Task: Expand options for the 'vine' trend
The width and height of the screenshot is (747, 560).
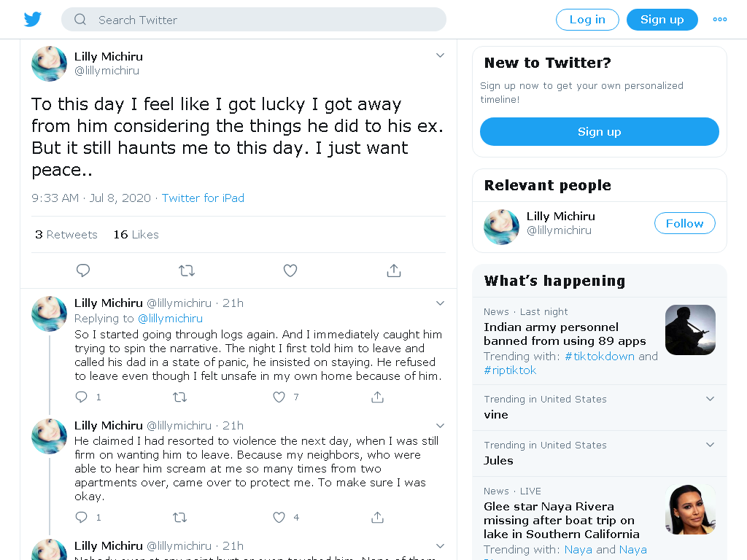Action: click(x=710, y=399)
